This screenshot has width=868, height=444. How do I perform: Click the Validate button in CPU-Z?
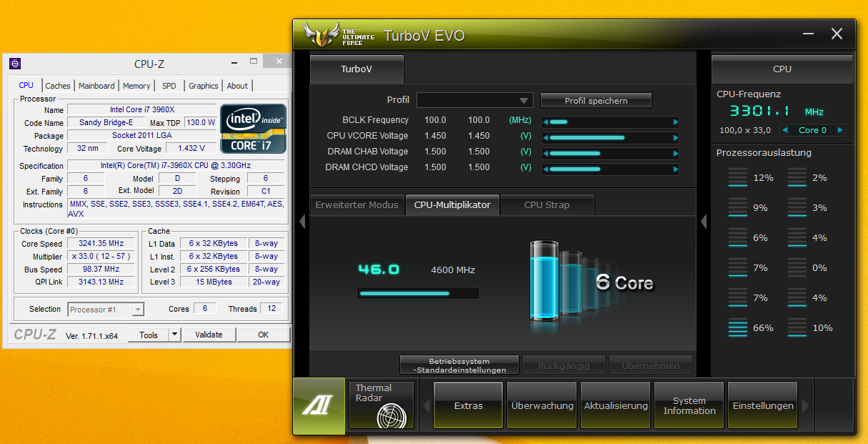pos(209,335)
